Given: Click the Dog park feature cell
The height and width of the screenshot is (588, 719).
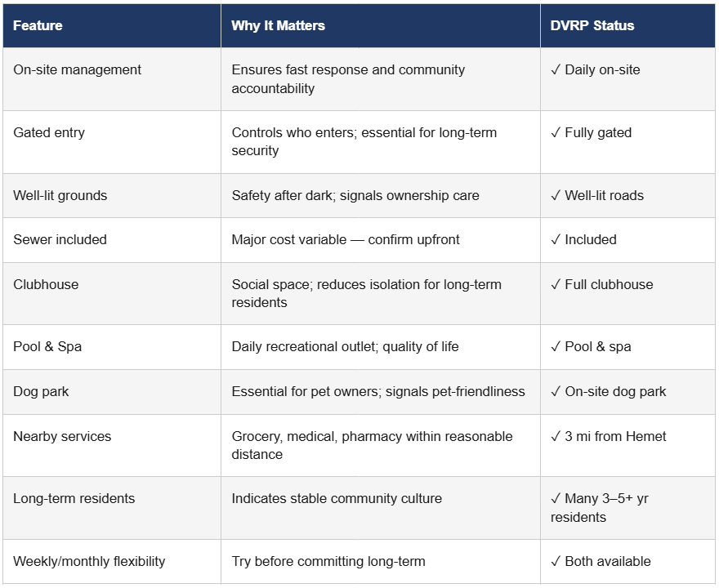Looking at the screenshot, I should pos(41,392).
